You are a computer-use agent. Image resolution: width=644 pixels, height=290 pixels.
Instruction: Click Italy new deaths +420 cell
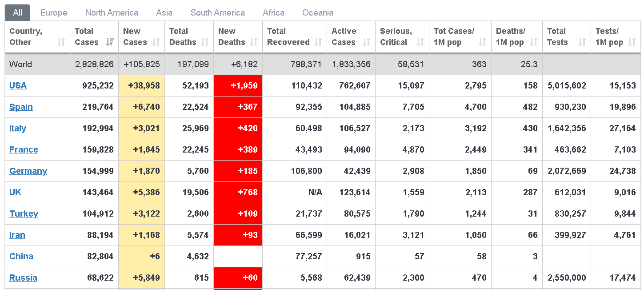[238, 128]
